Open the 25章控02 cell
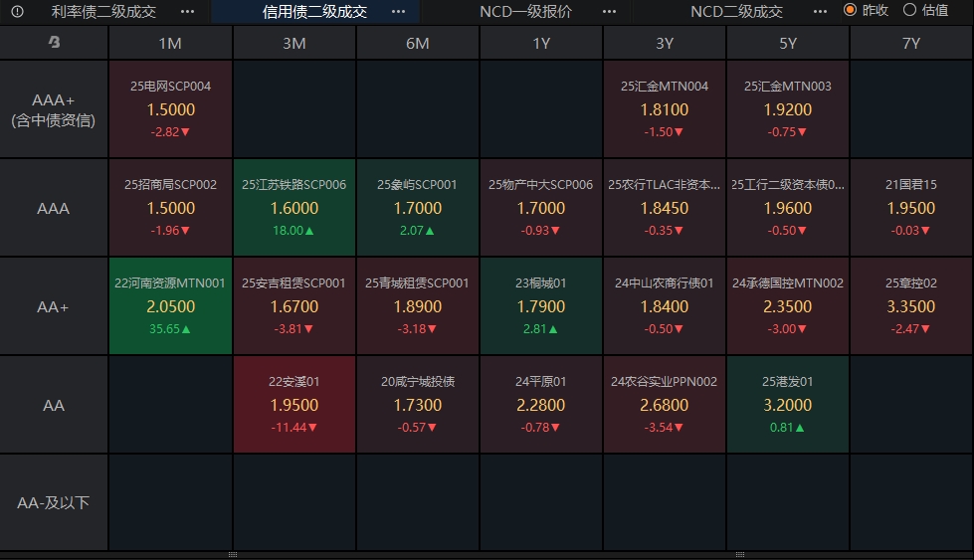 click(x=911, y=306)
